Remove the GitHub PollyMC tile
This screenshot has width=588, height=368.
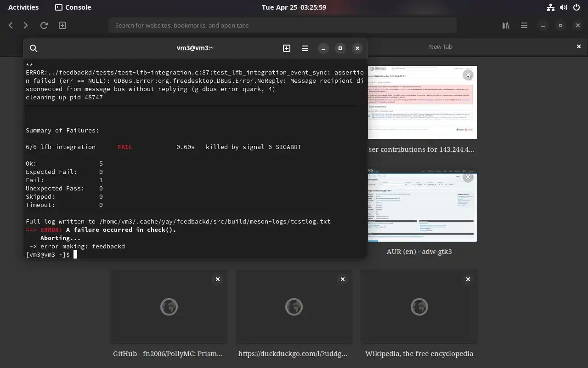point(218,279)
